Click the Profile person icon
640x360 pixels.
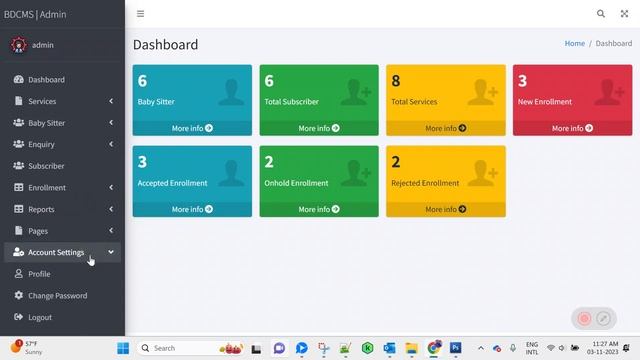coord(18,274)
